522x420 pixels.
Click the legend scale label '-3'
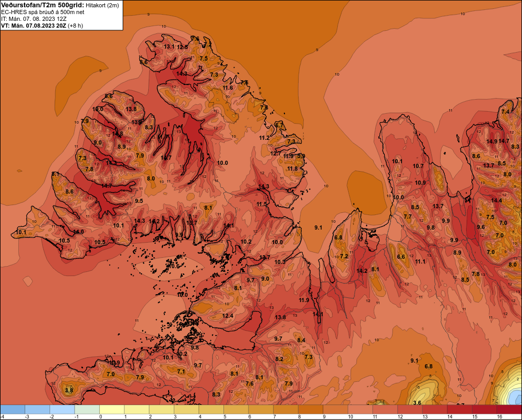coord(28,417)
